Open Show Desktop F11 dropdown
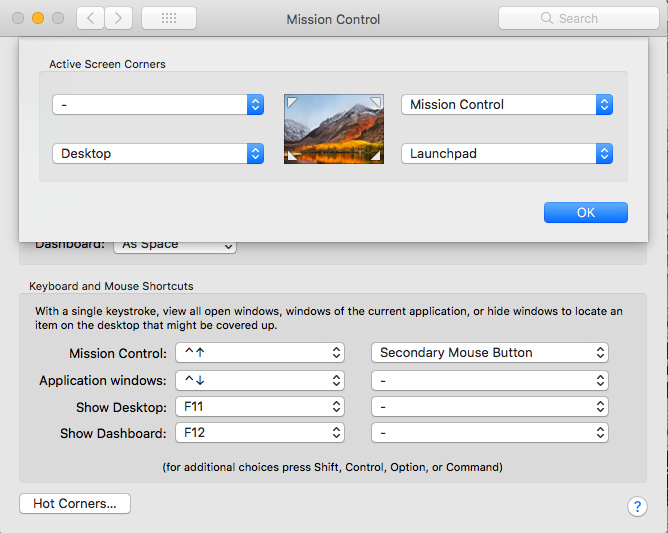 (260, 407)
